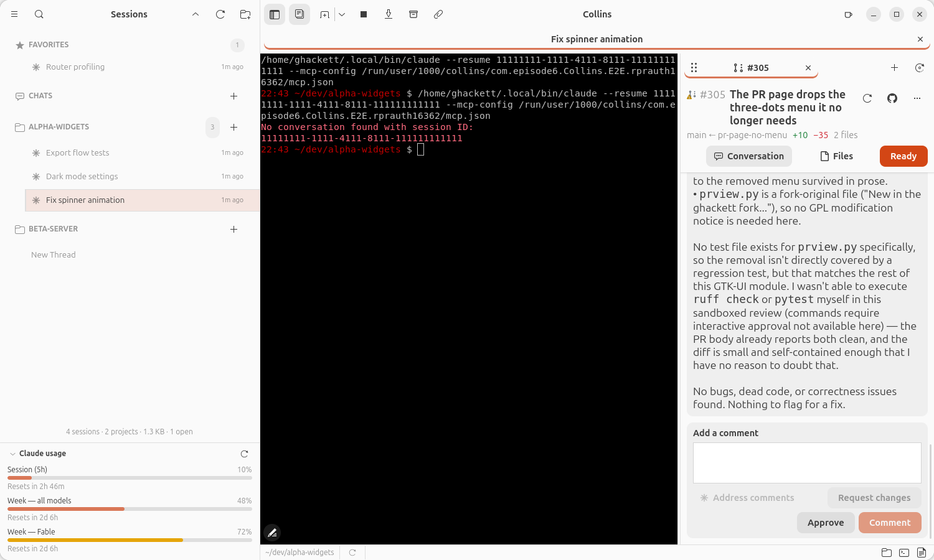This screenshot has width=934, height=560.
Task: Close the Fix spinner animation tab
Action: [920, 39]
